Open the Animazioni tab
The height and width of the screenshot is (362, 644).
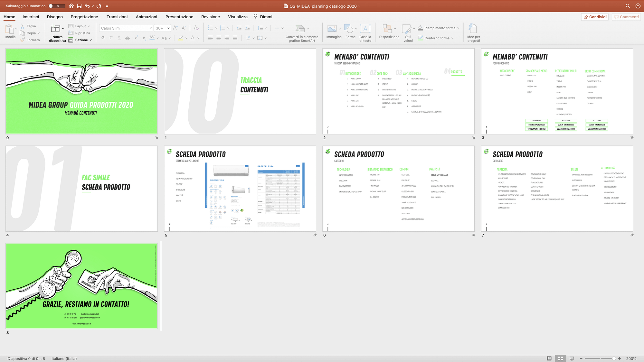point(147,17)
